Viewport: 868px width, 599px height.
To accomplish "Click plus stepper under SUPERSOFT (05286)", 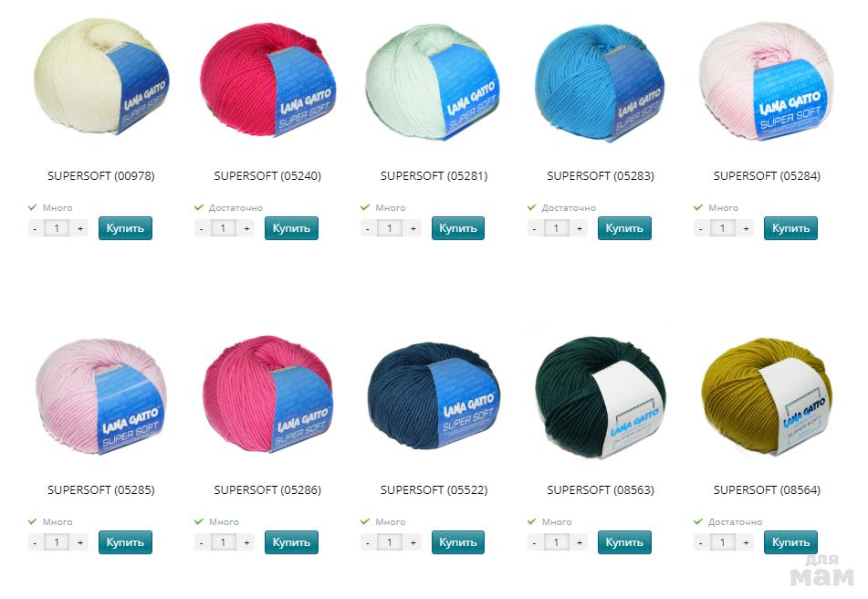I will tap(247, 542).
